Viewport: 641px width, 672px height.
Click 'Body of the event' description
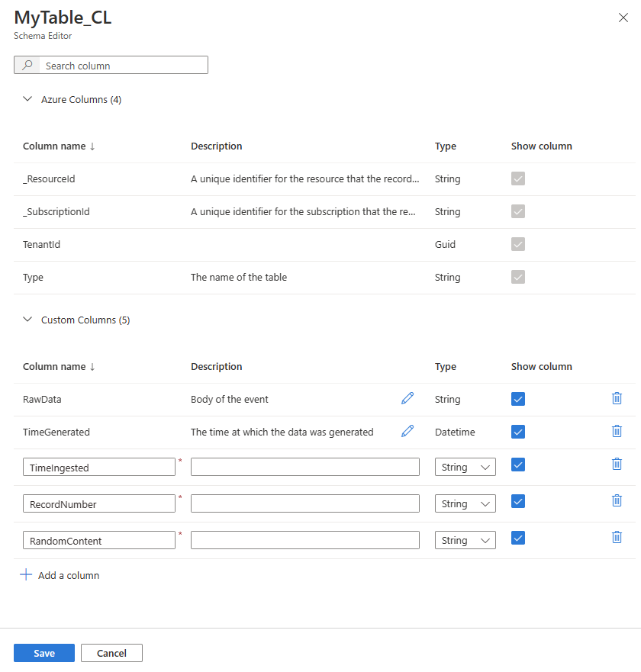[x=230, y=400]
